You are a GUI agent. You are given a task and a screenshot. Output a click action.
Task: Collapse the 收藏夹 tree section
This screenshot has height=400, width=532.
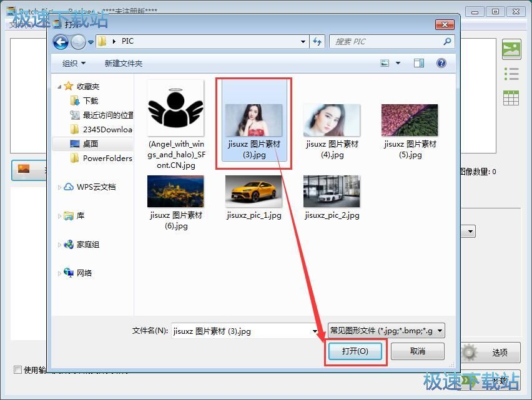pyautogui.click(x=59, y=87)
